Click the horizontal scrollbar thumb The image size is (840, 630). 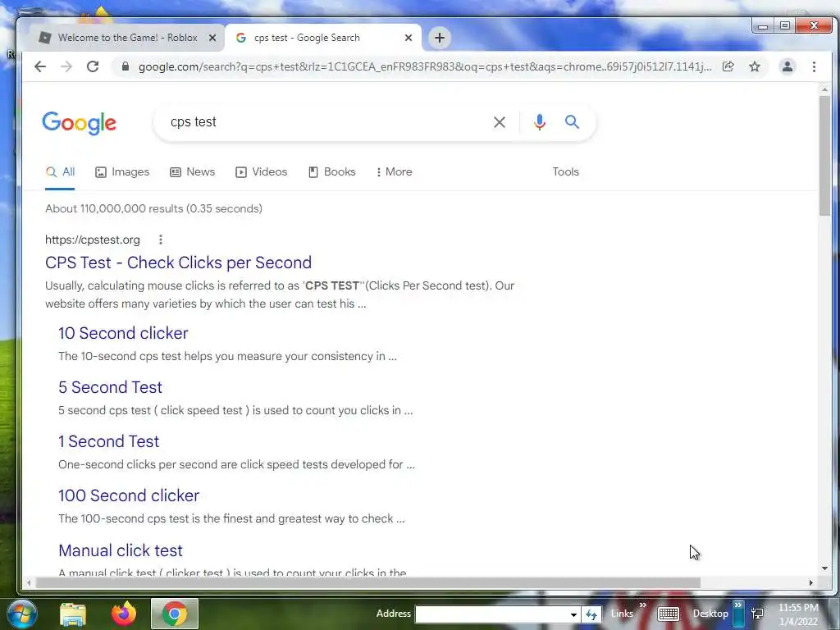coord(368,582)
